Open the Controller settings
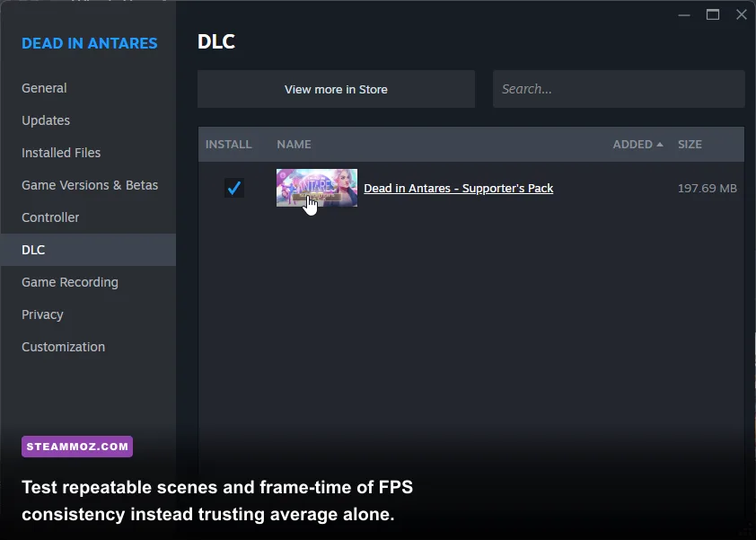The height and width of the screenshot is (540, 756). coord(50,217)
